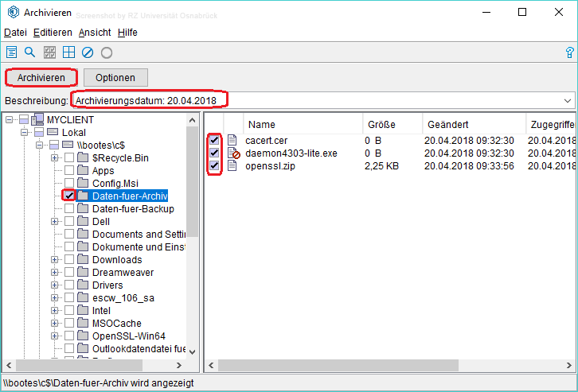The width and height of the screenshot is (578, 392).
Task: Click the gray circle toolbar icon
Action: pyautogui.click(x=106, y=52)
